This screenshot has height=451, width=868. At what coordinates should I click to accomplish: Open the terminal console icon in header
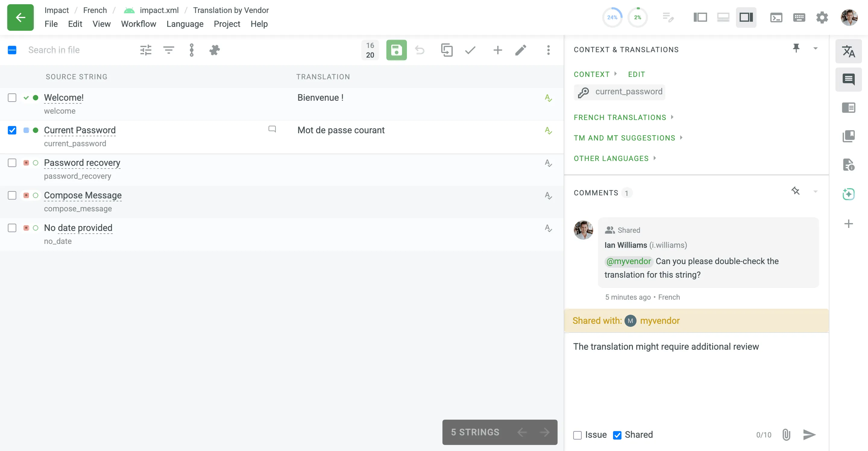coord(776,17)
